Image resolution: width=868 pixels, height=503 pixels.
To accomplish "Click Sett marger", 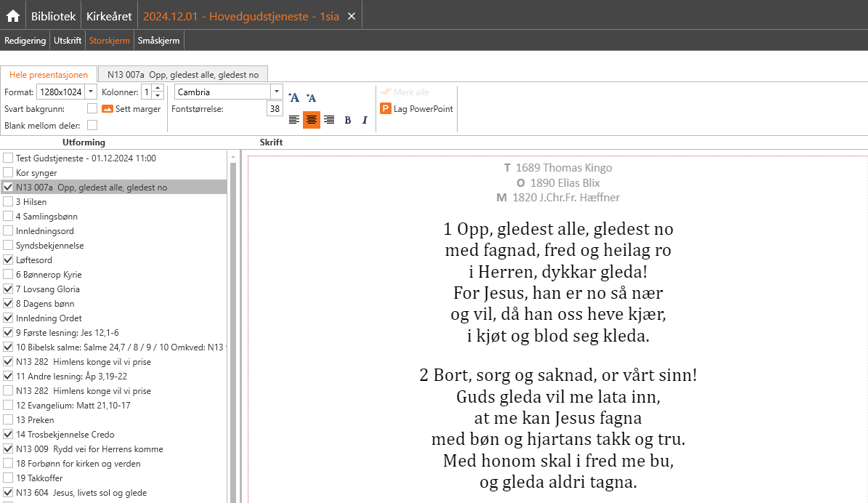I will click(131, 109).
